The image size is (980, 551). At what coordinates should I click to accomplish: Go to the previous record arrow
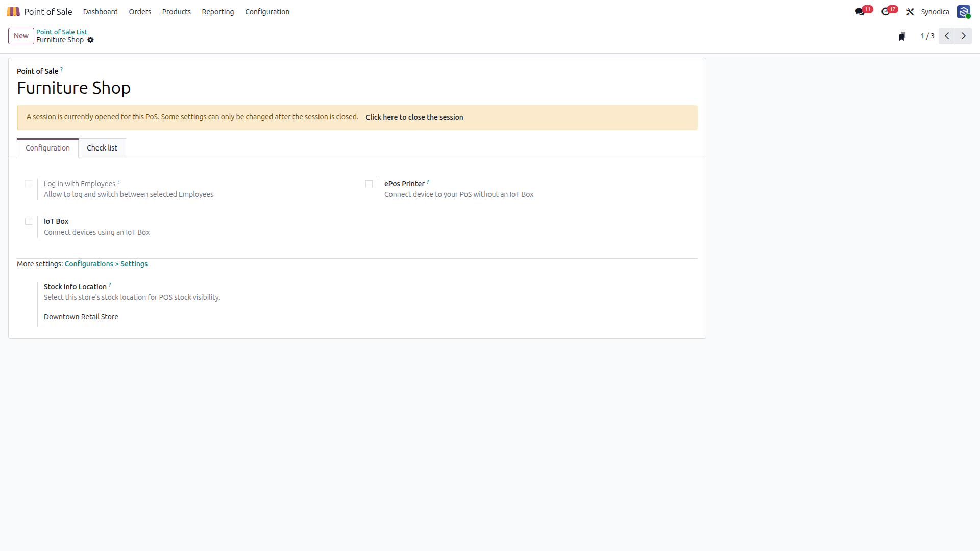click(947, 36)
